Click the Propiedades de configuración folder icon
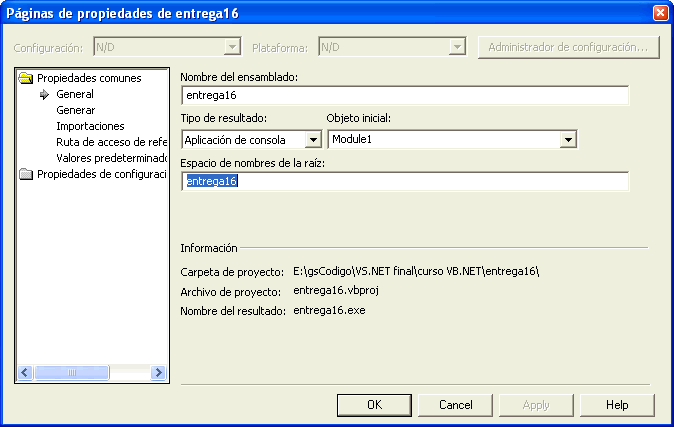This screenshot has height=427, width=674. click(x=26, y=174)
